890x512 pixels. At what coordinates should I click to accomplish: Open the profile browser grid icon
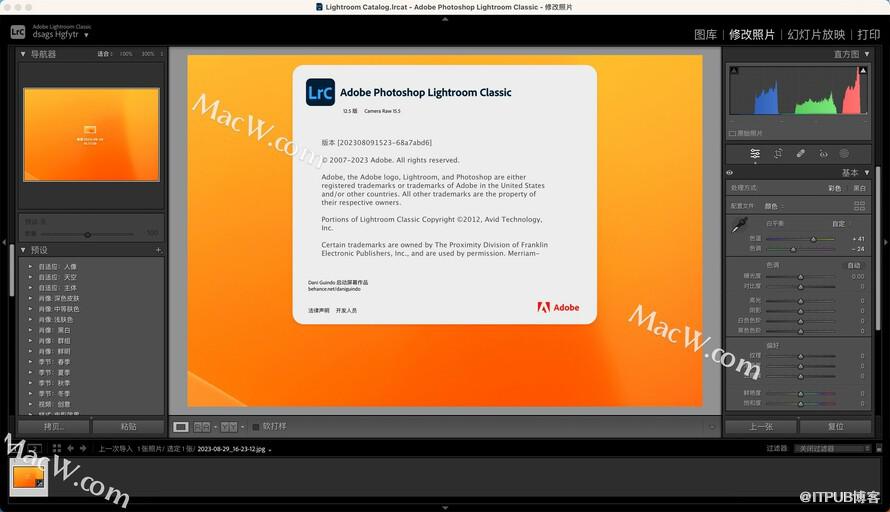[859, 205]
